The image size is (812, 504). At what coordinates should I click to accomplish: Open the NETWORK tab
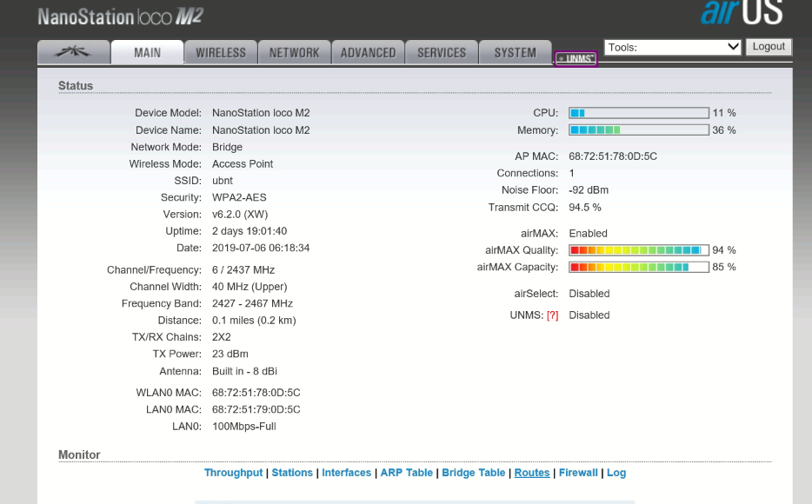pyautogui.click(x=295, y=52)
